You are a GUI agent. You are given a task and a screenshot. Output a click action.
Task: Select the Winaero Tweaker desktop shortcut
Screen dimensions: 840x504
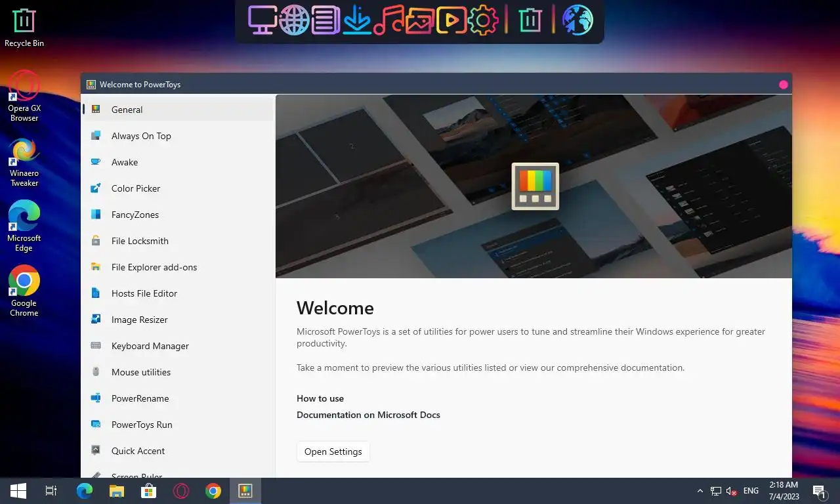tap(24, 163)
